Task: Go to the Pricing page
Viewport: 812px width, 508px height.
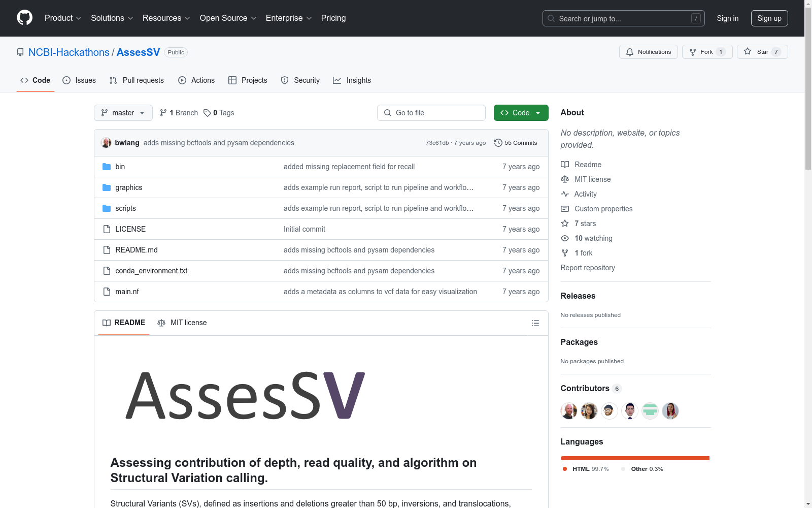Action: click(x=333, y=18)
